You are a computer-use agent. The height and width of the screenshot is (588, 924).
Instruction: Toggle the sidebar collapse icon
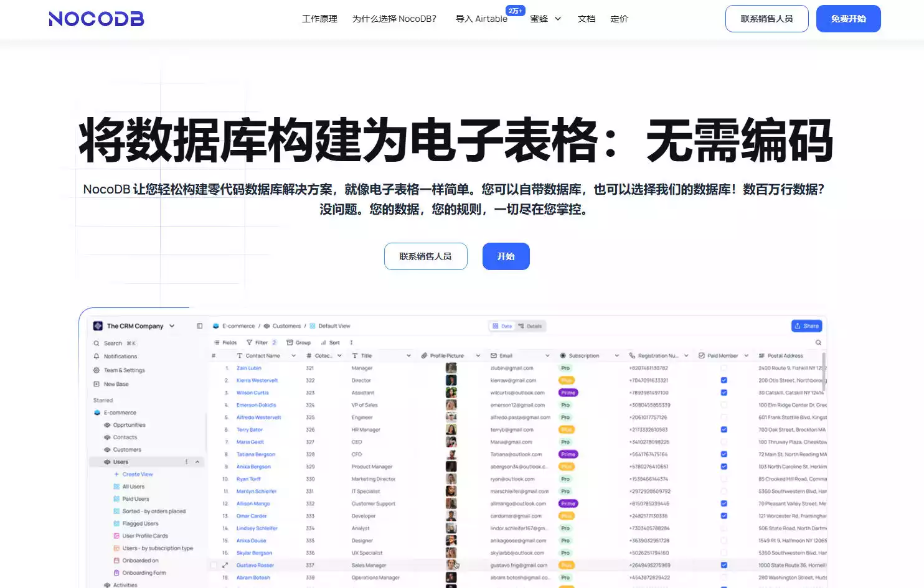pyautogui.click(x=199, y=326)
